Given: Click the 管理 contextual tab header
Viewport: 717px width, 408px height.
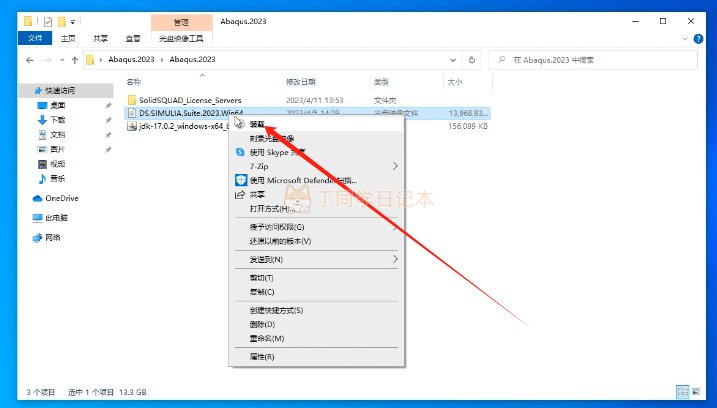Looking at the screenshot, I should 181,21.
